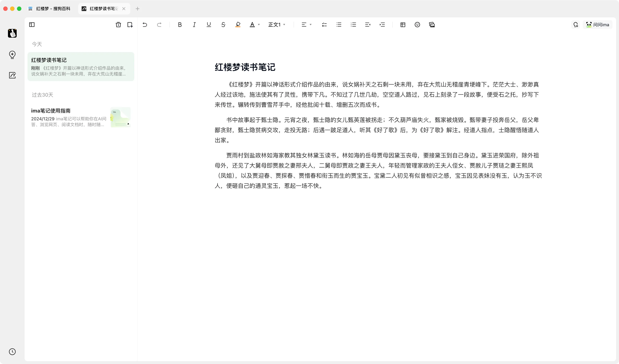Open a new tab with plus button
Image resolution: width=619 pixels, height=364 pixels.
pos(138,9)
